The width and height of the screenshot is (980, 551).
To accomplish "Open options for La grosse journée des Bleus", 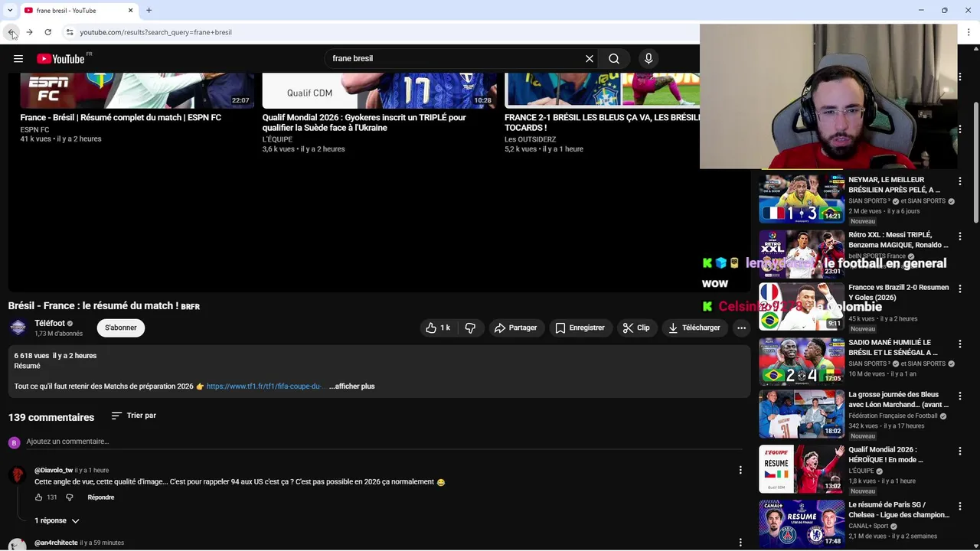I will coord(960,396).
